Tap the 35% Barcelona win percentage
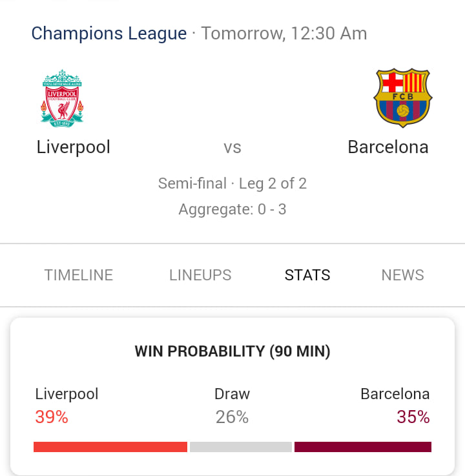Screen dimensions: 465x476 click(x=413, y=417)
